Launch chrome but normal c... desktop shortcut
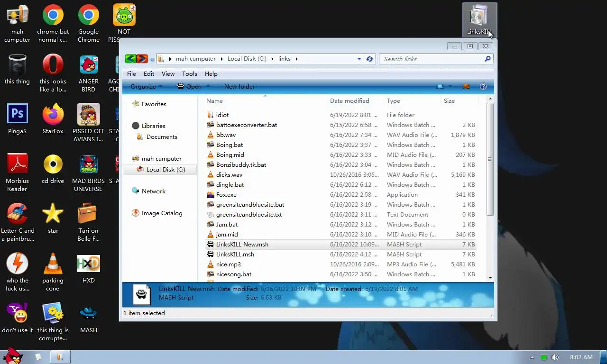This screenshot has width=607, height=364. pyautogui.click(x=53, y=24)
